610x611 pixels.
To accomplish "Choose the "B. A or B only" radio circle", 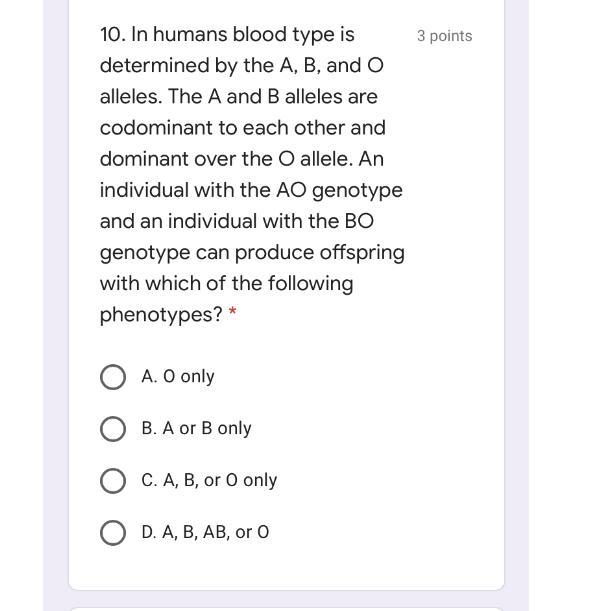I will (113, 429).
